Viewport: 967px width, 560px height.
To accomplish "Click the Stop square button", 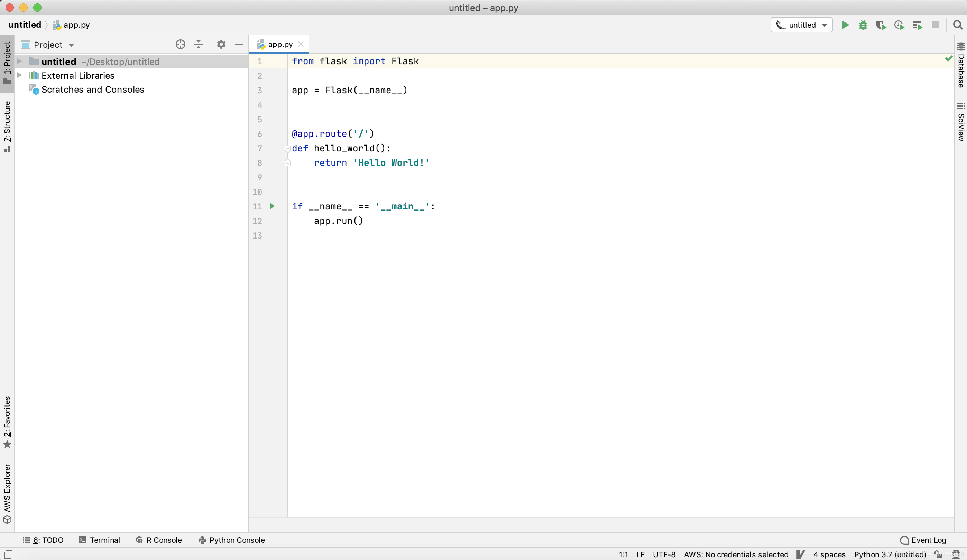I will [x=935, y=25].
